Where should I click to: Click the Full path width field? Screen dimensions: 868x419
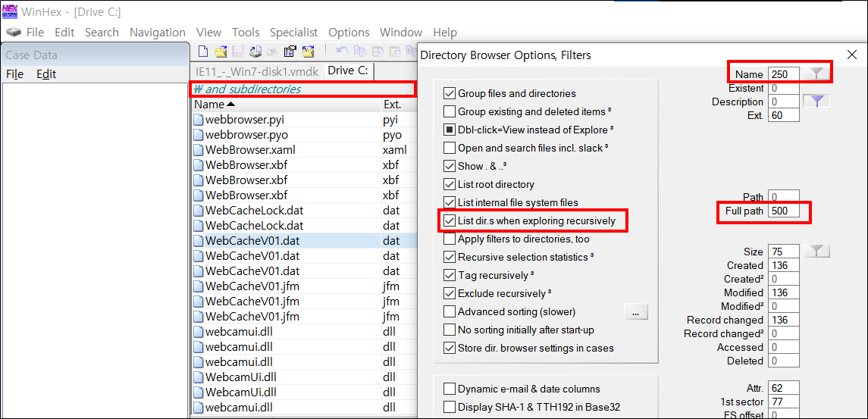(784, 211)
